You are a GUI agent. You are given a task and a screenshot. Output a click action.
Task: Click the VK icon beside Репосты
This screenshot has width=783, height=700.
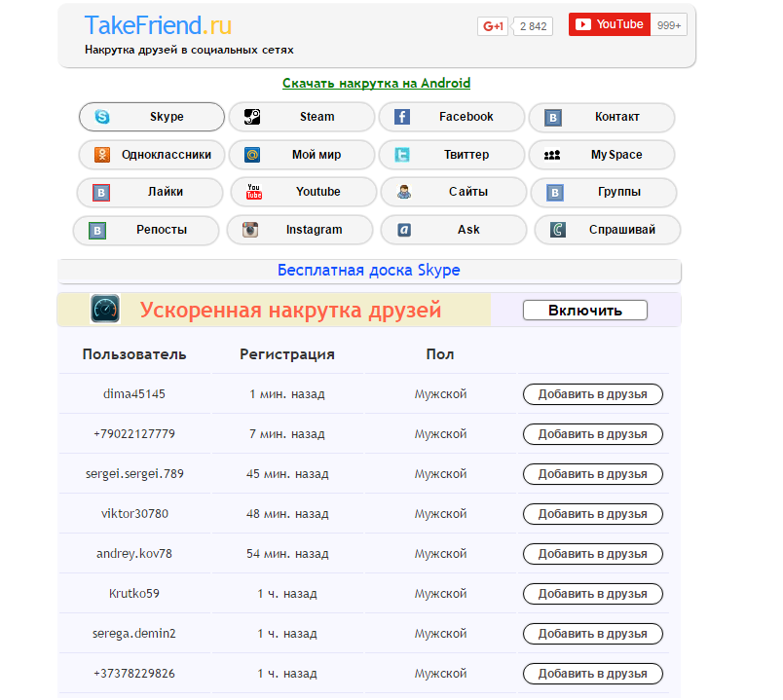click(97, 231)
